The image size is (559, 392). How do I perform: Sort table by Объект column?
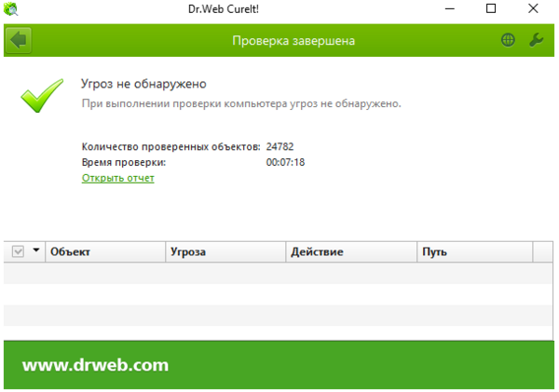(x=105, y=252)
